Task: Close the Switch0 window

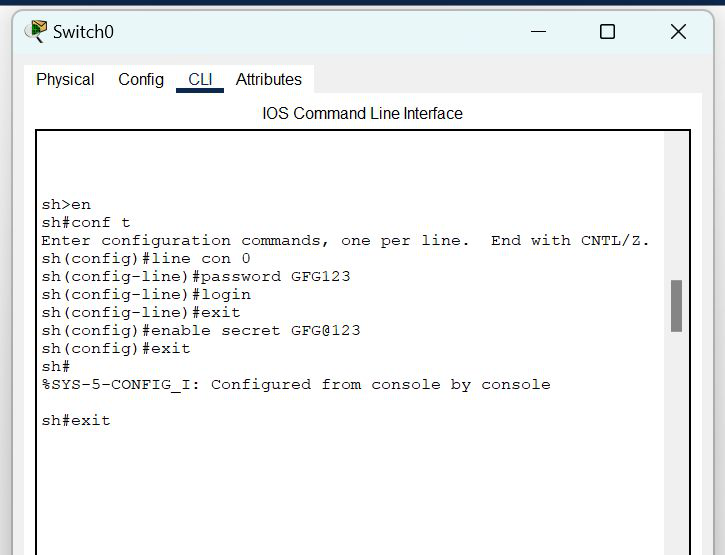Action: point(678,32)
